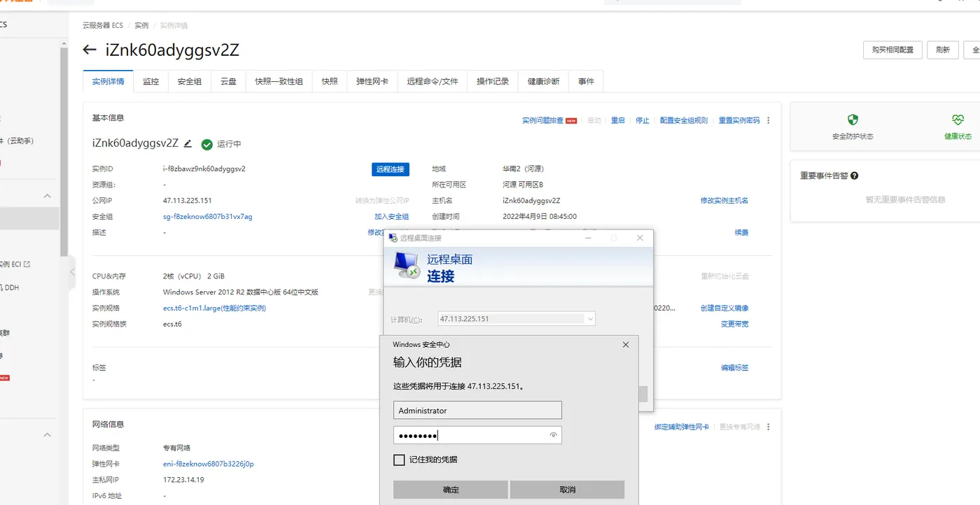The image size is (980, 505).
Task: Collapse the lower sidebar section chevron
Action: pos(48,435)
